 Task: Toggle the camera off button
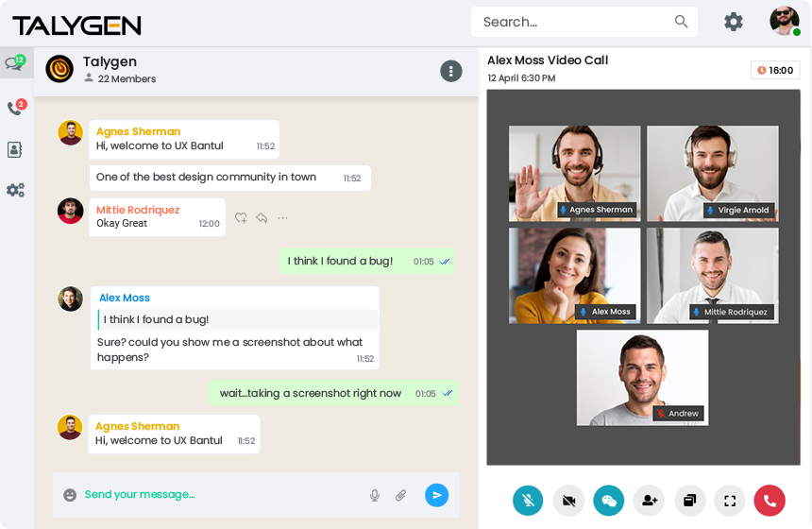pos(568,501)
